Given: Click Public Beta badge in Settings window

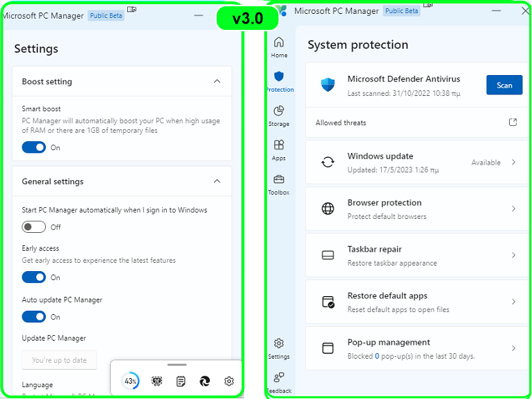Looking at the screenshot, I should click(x=106, y=15).
